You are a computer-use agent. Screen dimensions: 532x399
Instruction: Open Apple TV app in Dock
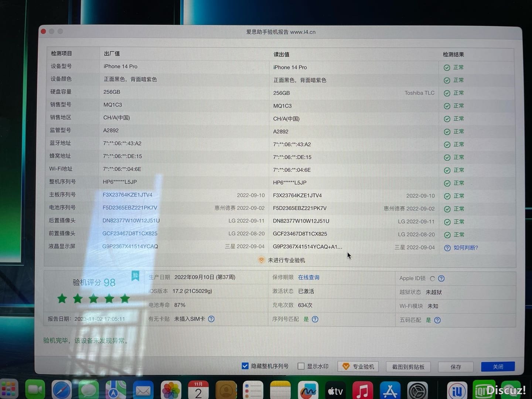335,390
